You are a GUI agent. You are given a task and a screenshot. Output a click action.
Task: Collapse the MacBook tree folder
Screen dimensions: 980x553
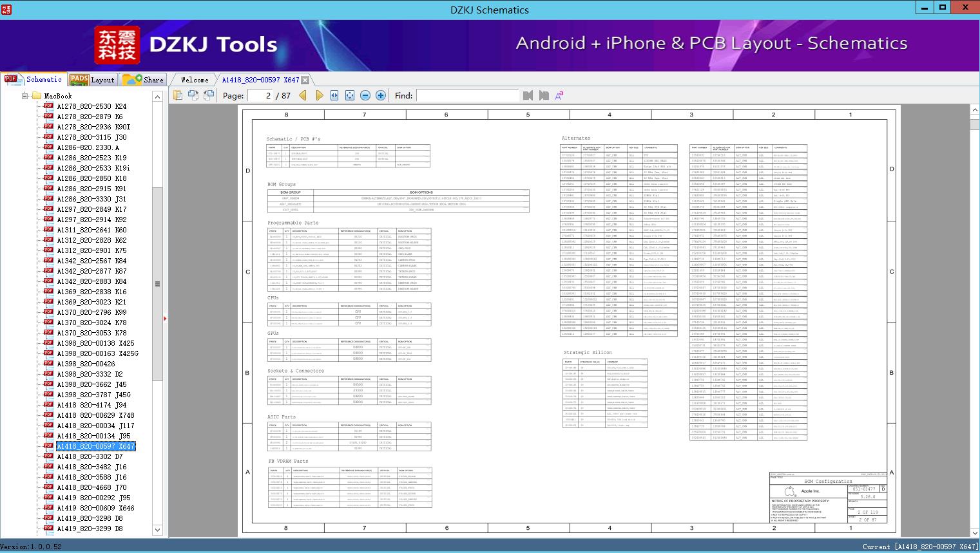pyautogui.click(x=25, y=96)
